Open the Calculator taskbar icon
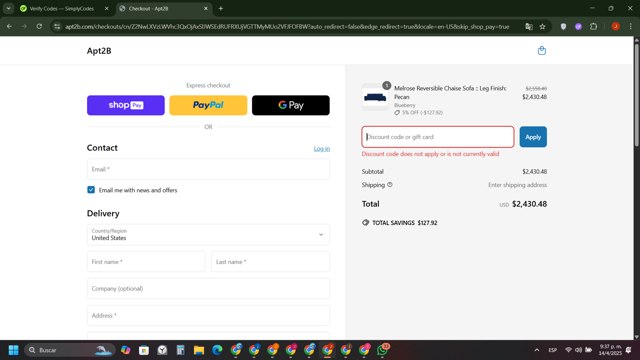Screen dimensions: 640x360 tap(180, 350)
